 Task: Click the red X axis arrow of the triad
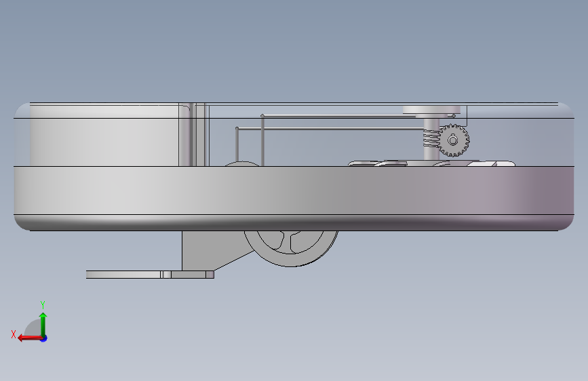pyautogui.click(x=30, y=338)
